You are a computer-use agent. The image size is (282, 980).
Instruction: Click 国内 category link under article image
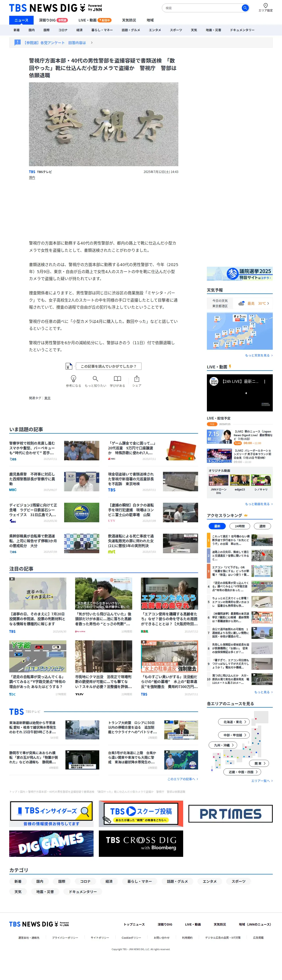[32, 178]
